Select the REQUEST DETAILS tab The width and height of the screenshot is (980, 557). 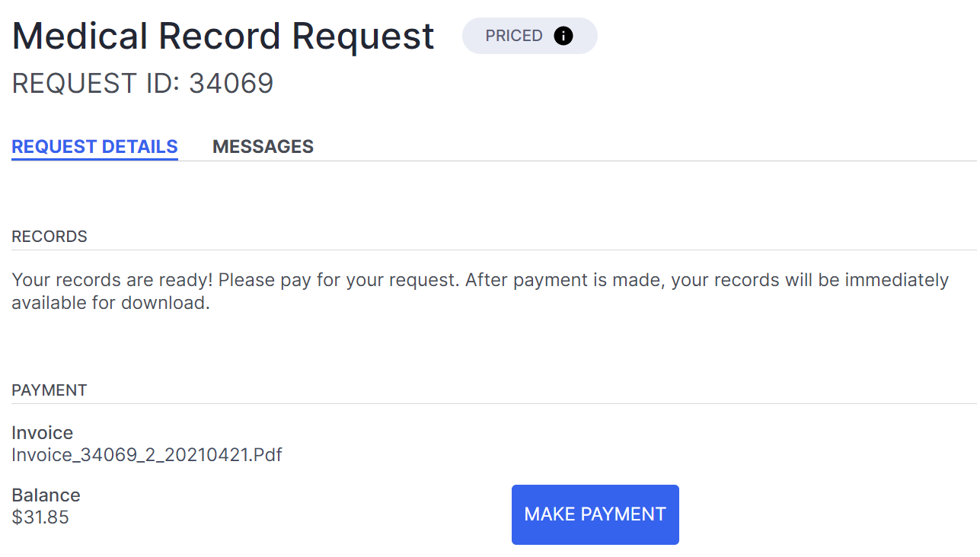coord(94,147)
